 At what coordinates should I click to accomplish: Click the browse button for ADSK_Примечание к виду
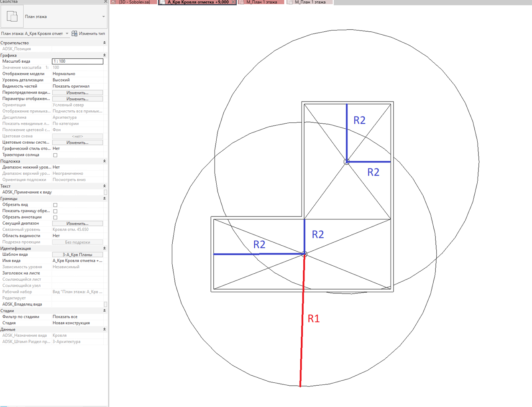[105, 192]
